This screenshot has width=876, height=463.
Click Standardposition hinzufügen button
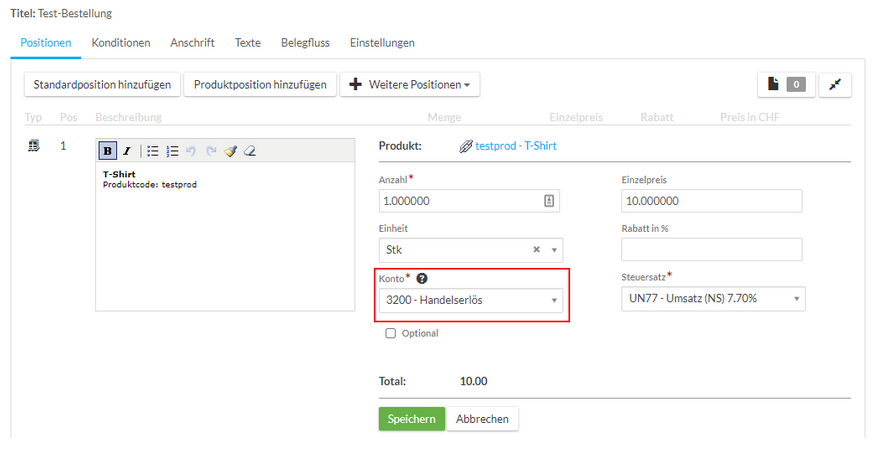[102, 84]
